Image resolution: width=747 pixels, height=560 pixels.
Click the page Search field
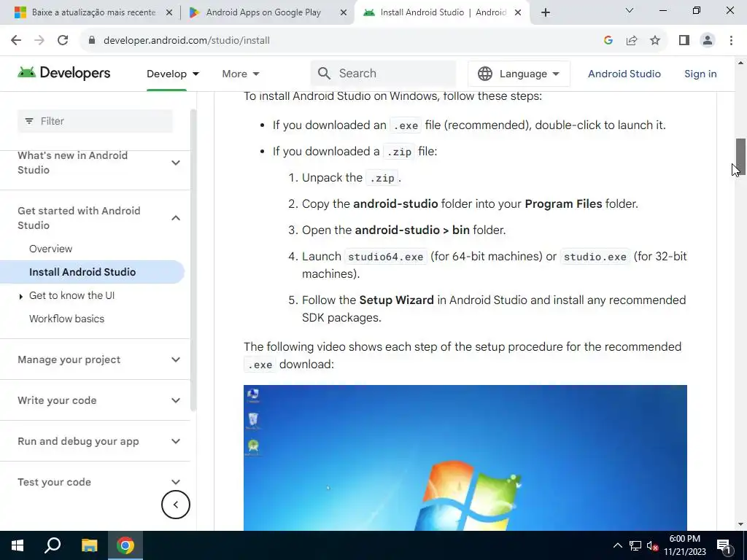point(384,74)
